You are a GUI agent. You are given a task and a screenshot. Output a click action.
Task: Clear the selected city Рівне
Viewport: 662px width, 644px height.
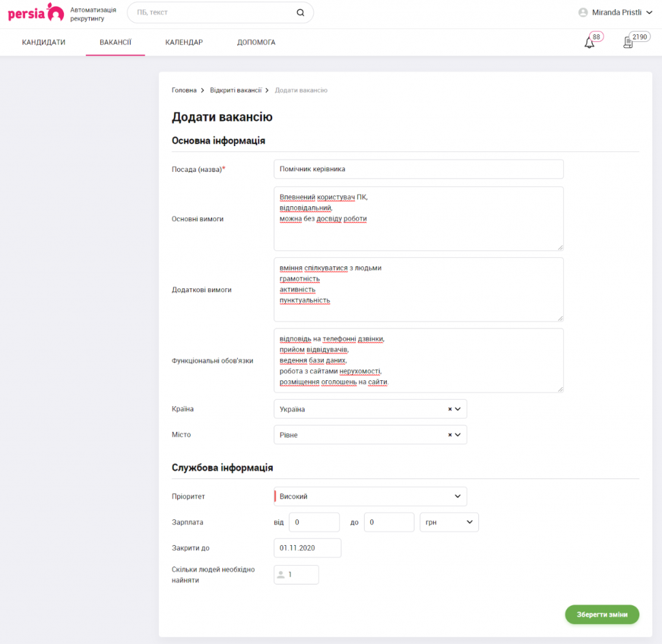coord(450,435)
